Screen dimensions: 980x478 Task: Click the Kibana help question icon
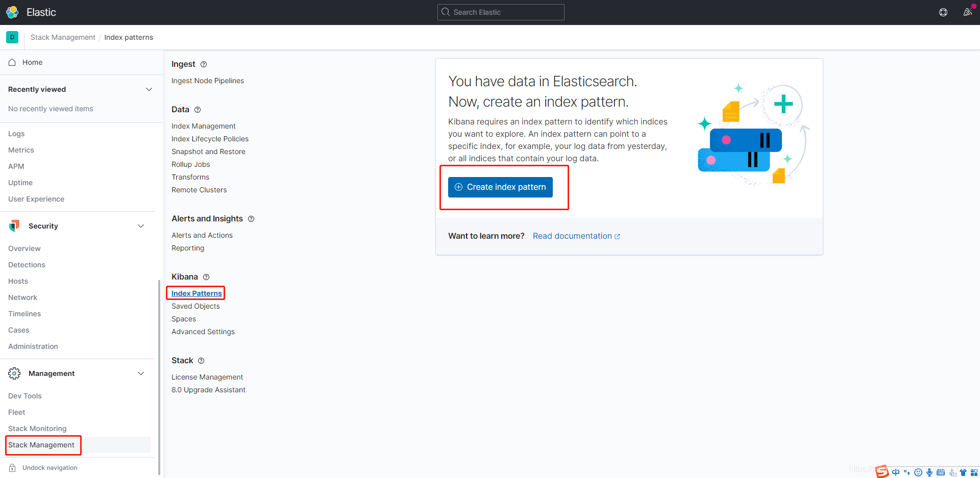pos(206,277)
